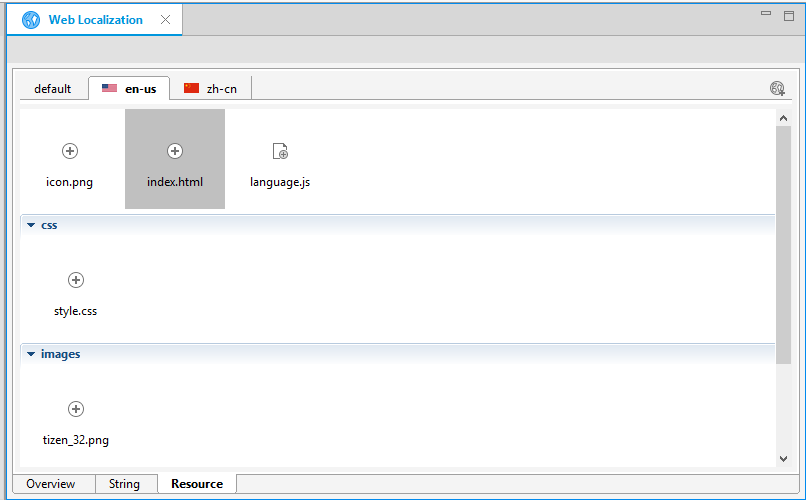Close the Web Localization editor tab
Image resolution: width=806 pixels, height=500 pixels.
click(x=165, y=20)
